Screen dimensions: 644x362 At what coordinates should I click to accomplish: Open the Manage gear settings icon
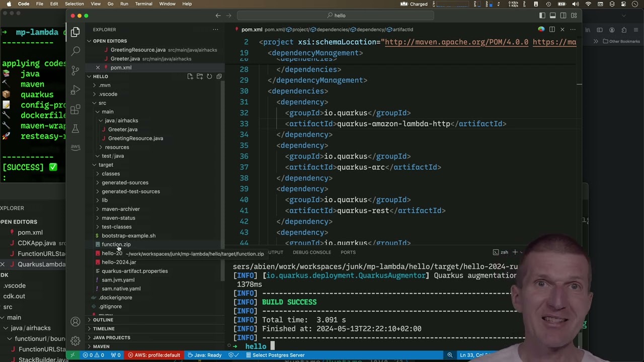point(75,341)
